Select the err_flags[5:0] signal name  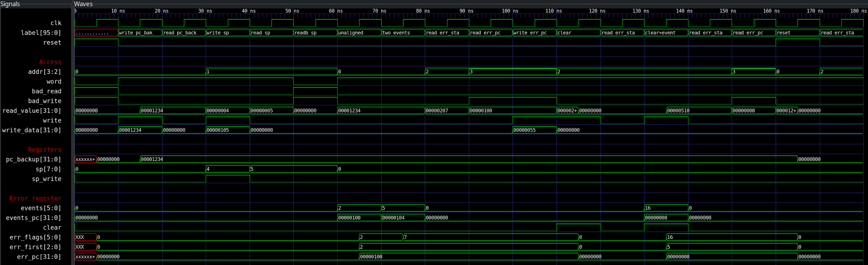click(x=35, y=237)
